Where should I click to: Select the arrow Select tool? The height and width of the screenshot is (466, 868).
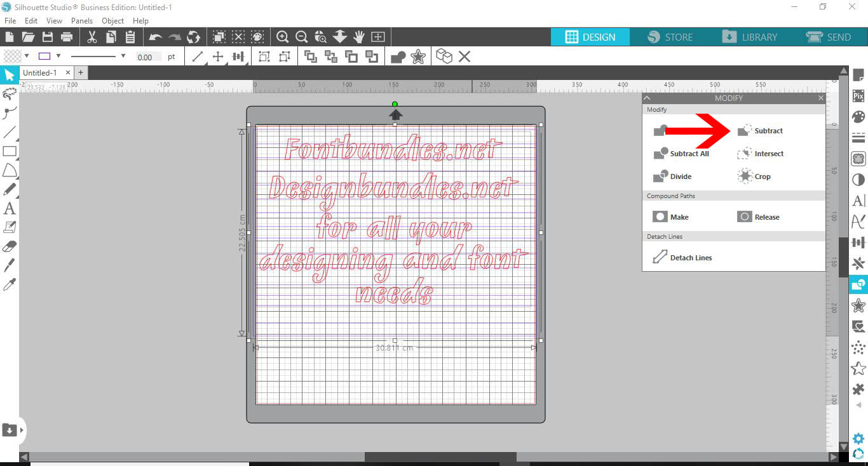coord(9,76)
